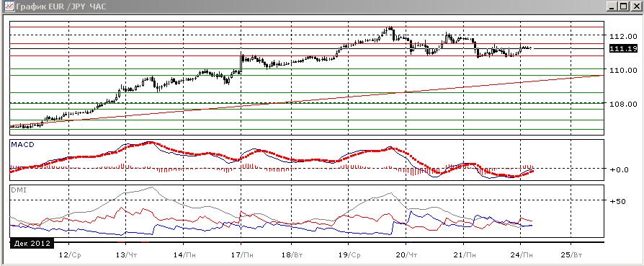Screen dimensions: 644x266
Task: Click the 108.00 price axis label
Action: tap(623, 104)
